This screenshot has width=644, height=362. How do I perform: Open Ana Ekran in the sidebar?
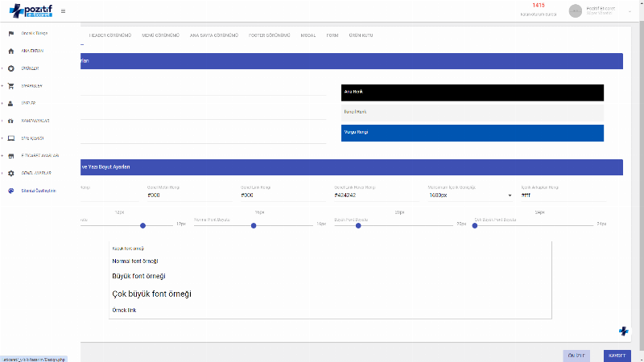click(x=32, y=51)
